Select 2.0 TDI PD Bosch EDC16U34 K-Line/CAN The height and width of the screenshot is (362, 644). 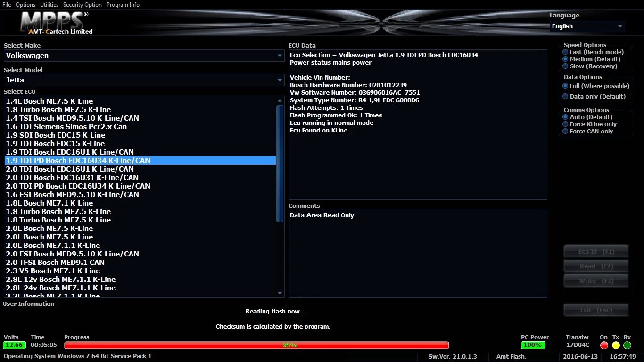coord(140,186)
